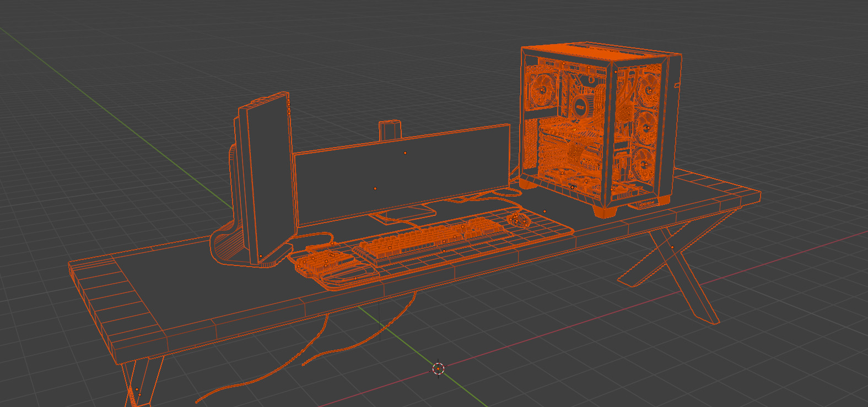868x407 pixels.
Task: Select the top panel of the PC case
Action: 601,51
